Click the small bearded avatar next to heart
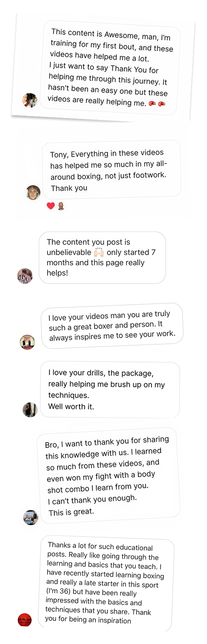This screenshot has height=644, width=207. [x=61, y=206]
